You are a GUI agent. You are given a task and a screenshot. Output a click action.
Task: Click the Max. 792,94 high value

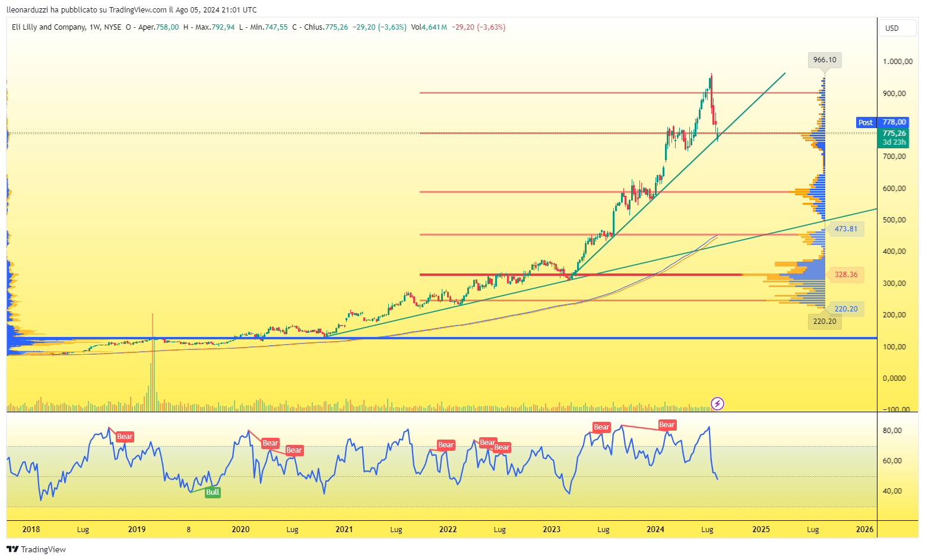[209, 27]
